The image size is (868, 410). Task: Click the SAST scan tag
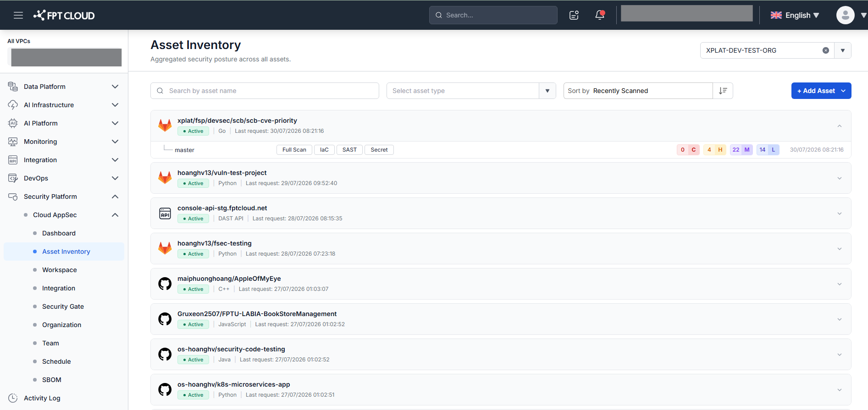(349, 150)
